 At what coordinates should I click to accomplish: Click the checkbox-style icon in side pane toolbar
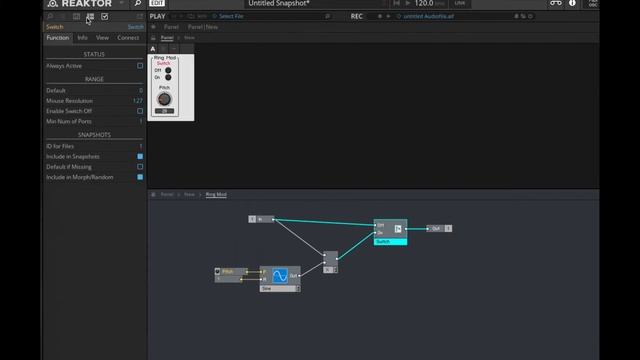(104, 16)
